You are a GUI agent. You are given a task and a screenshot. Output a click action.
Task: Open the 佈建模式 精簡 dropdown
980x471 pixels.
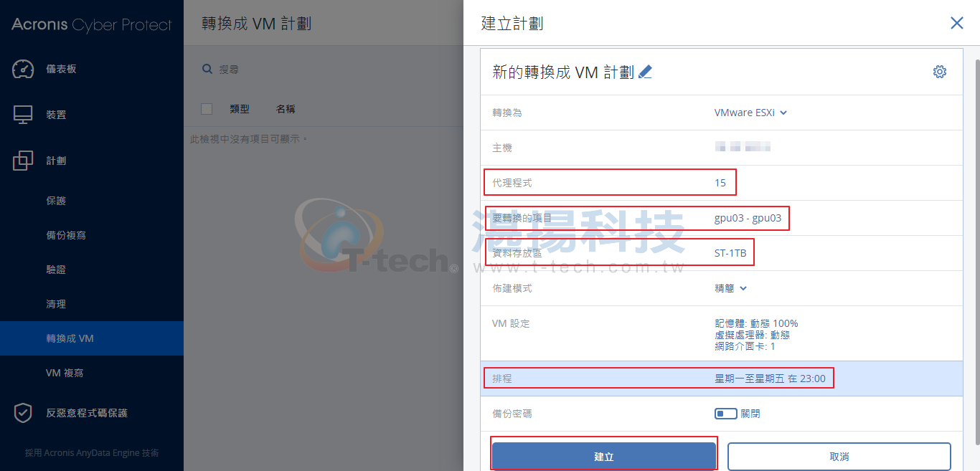[730, 288]
